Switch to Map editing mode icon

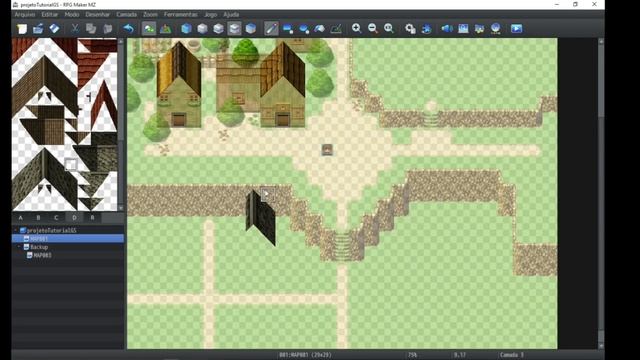click(x=149, y=29)
